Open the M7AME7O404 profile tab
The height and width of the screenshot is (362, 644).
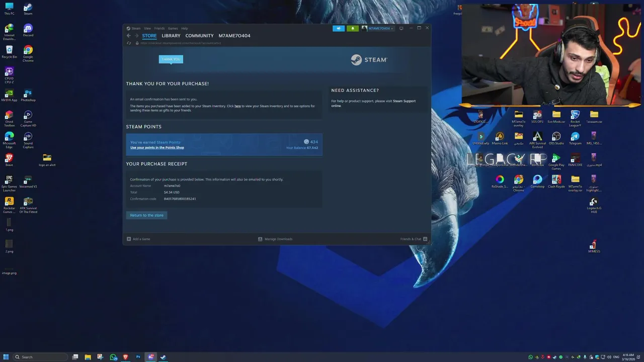tap(234, 36)
